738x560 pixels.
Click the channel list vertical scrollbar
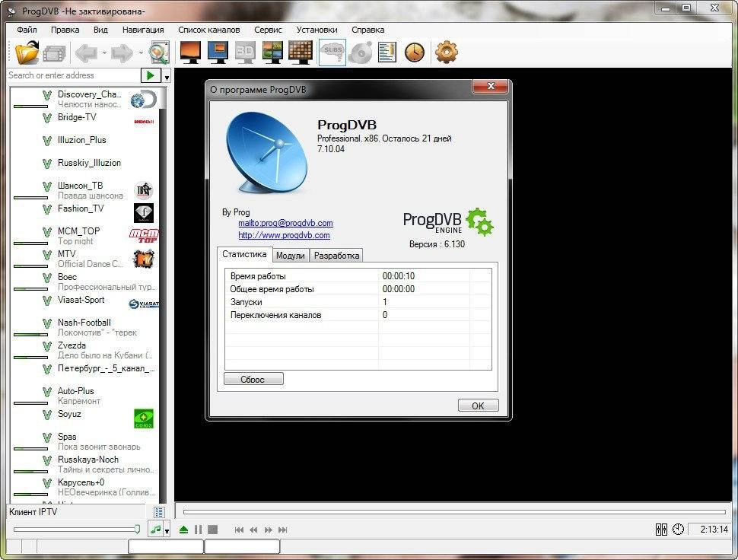pyautogui.click(x=163, y=294)
